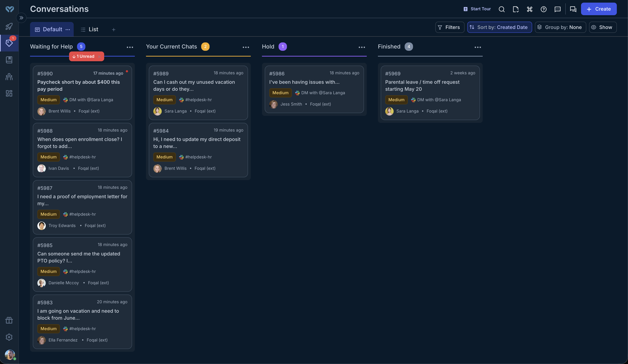The height and width of the screenshot is (364, 628).
Task: Click unread red dot on ticket #5990
Action: (x=127, y=71)
